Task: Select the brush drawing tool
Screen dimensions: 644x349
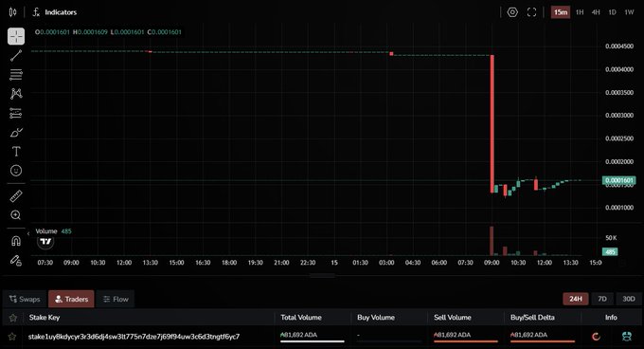Action: coord(16,133)
